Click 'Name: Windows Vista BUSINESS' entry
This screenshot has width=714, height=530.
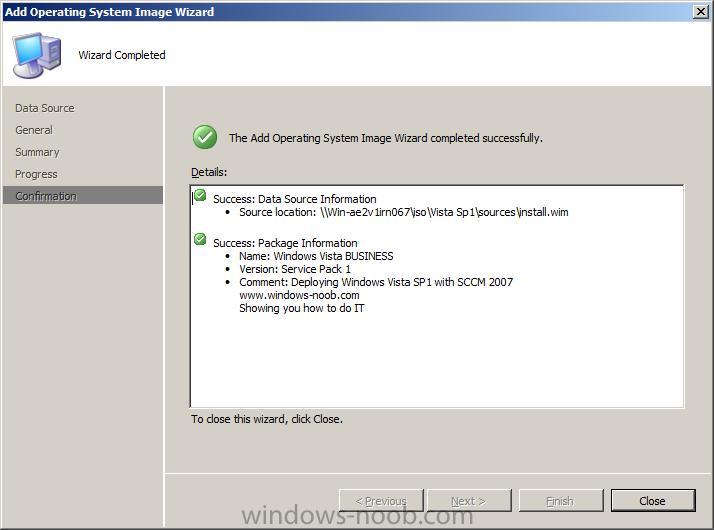[316, 256]
